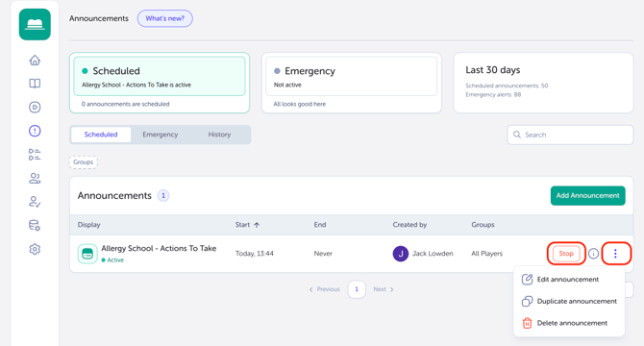Open the users sidebar icon
Image resolution: width=644 pixels, height=346 pixels.
35,178
